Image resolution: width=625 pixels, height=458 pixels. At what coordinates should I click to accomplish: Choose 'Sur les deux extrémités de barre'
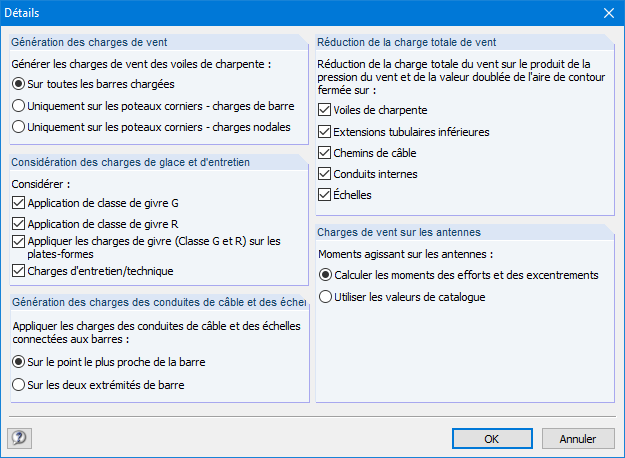(18, 385)
